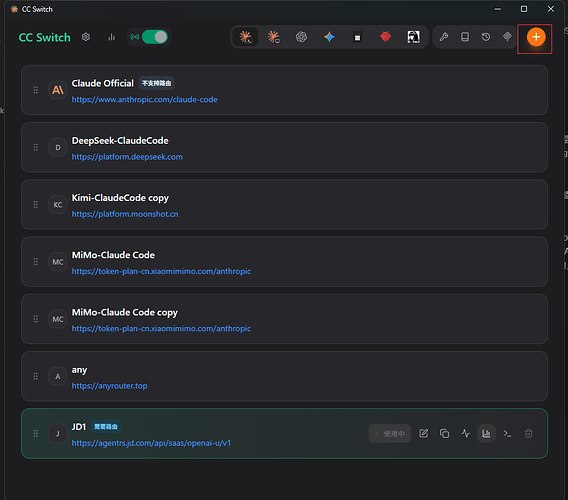Click the CC Switch green title
568x500 pixels.
tap(45, 37)
